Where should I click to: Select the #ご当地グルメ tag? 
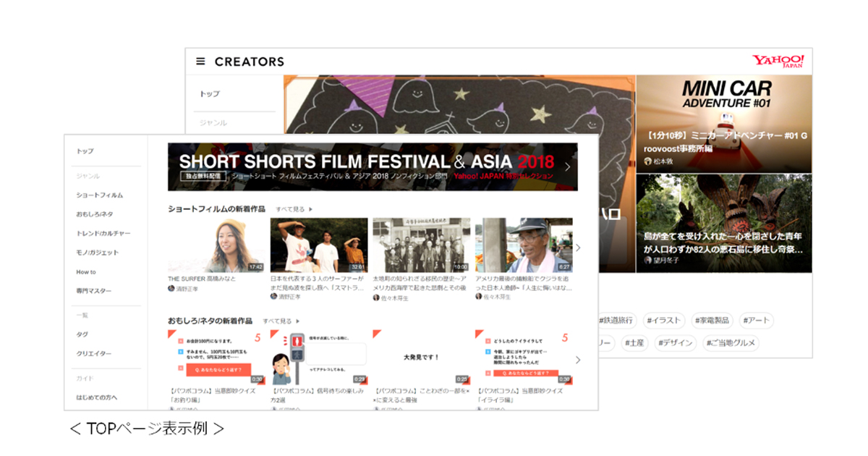pos(731,342)
